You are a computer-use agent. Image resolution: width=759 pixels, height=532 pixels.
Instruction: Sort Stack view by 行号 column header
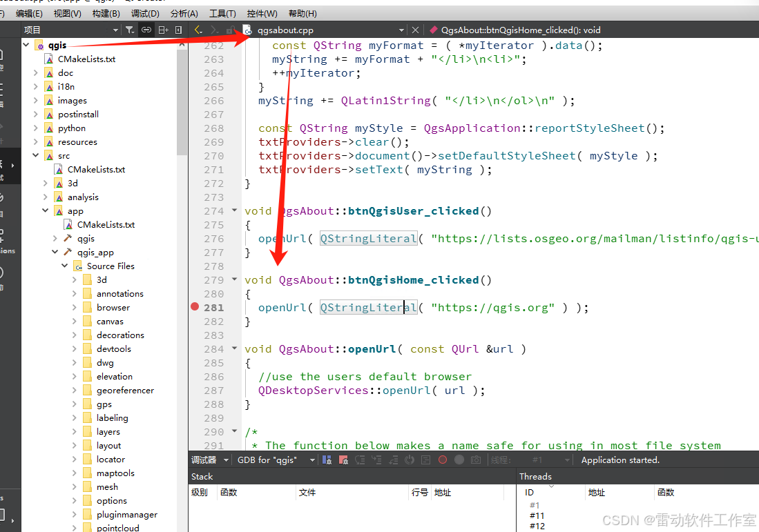click(420, 493)
